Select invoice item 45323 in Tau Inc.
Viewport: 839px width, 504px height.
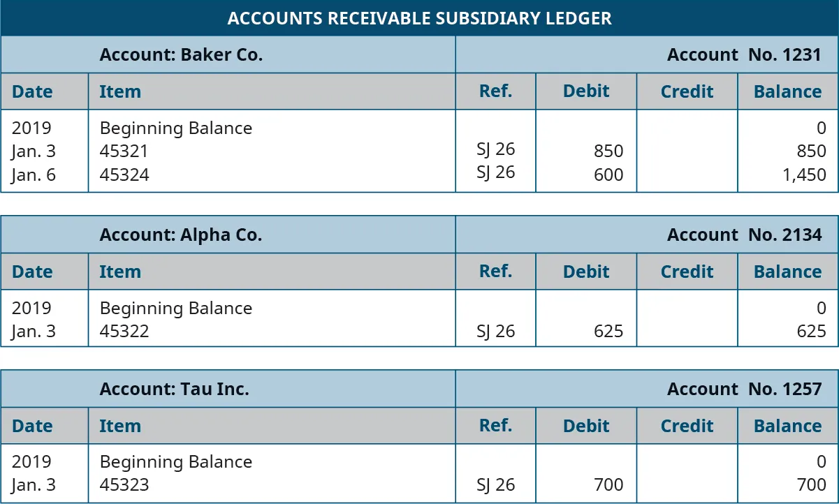point(124,484)
